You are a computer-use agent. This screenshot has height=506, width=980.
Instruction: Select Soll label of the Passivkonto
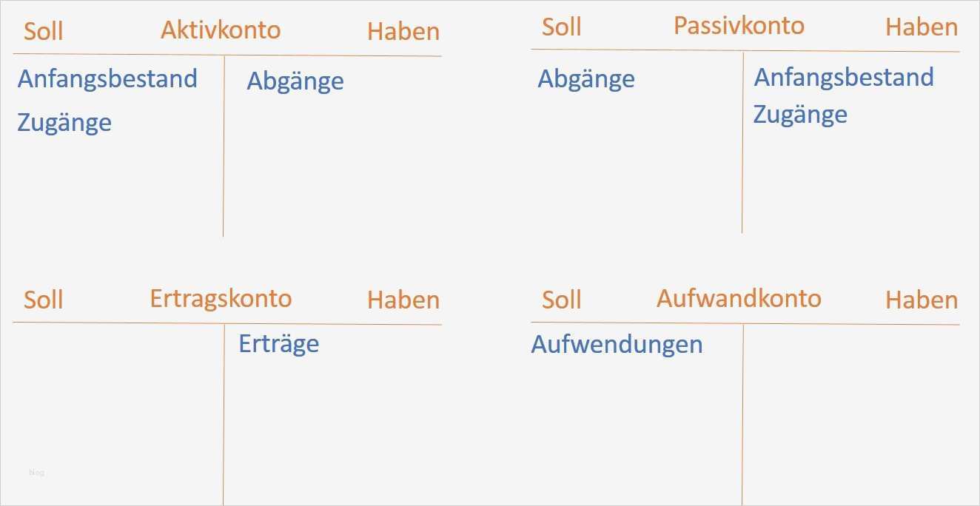point(561,27)
